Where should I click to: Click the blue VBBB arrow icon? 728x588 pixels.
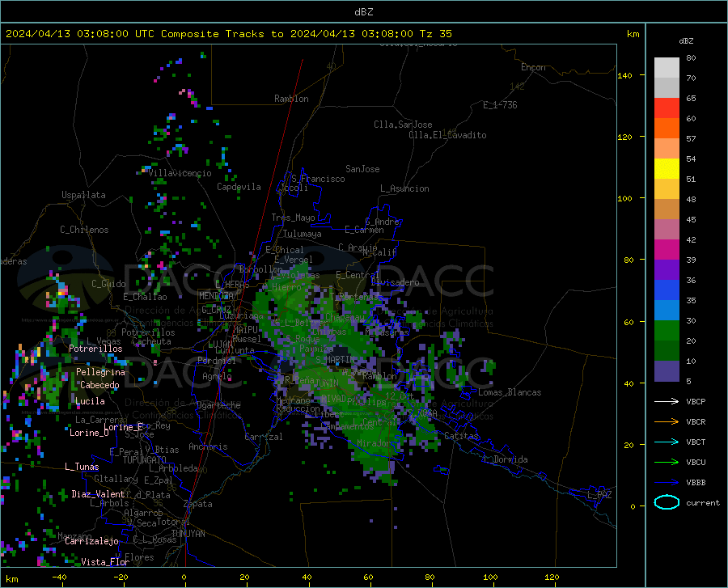point(667,483)
